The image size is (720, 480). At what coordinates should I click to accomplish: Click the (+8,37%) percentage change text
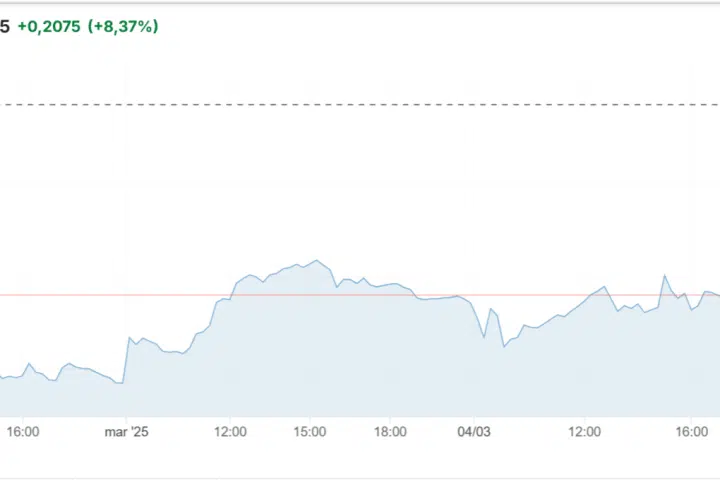123,27
